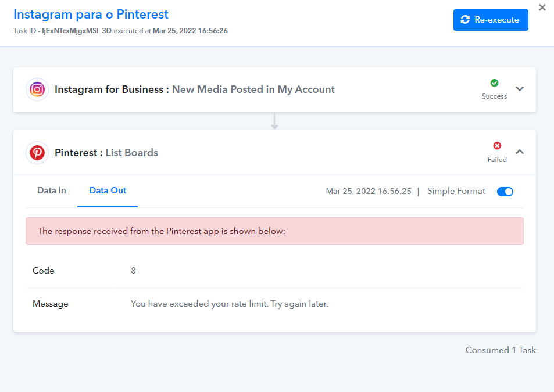Click the green Success status icon
Screen dimensions: 554x392
click(x=494, y=83)
